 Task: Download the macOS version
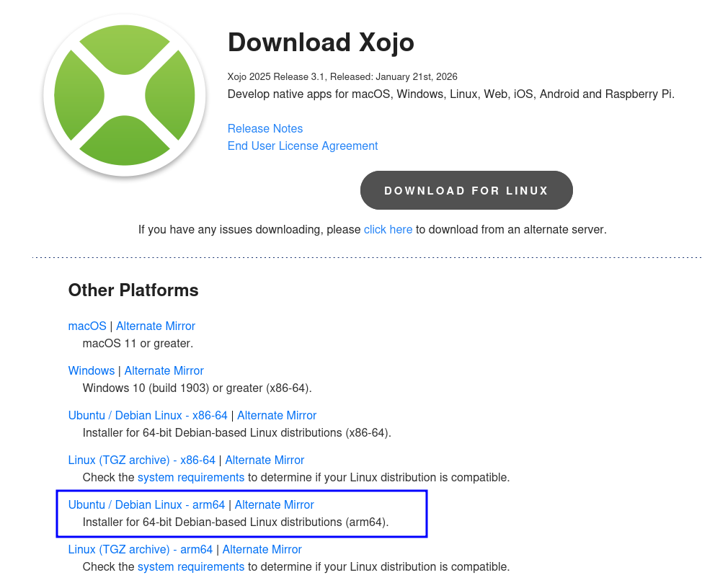pos(87,326)
